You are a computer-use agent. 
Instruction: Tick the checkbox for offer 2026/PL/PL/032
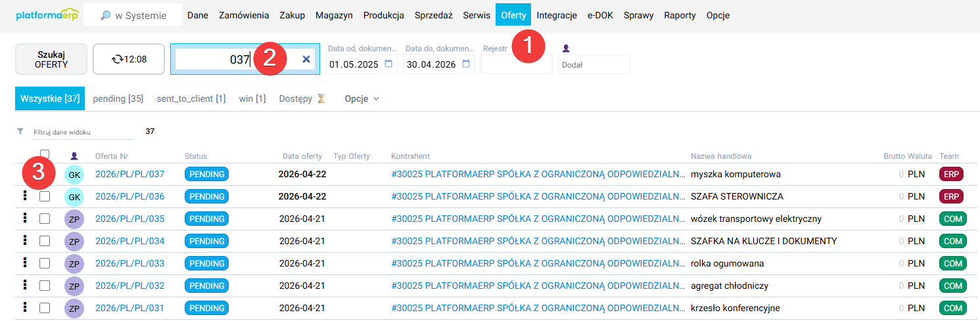[x=45, y=286]
